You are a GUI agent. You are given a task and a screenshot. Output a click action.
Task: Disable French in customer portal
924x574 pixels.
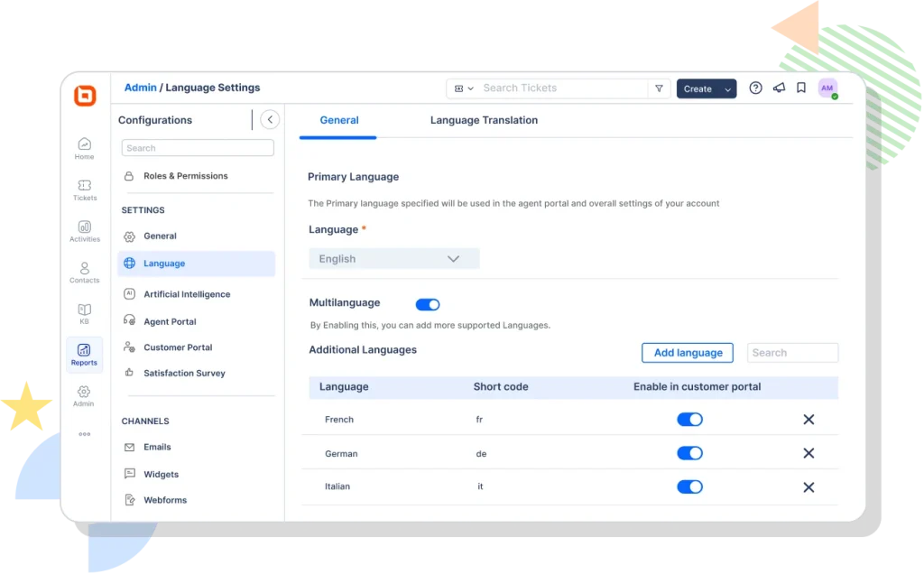coord(689,419)
